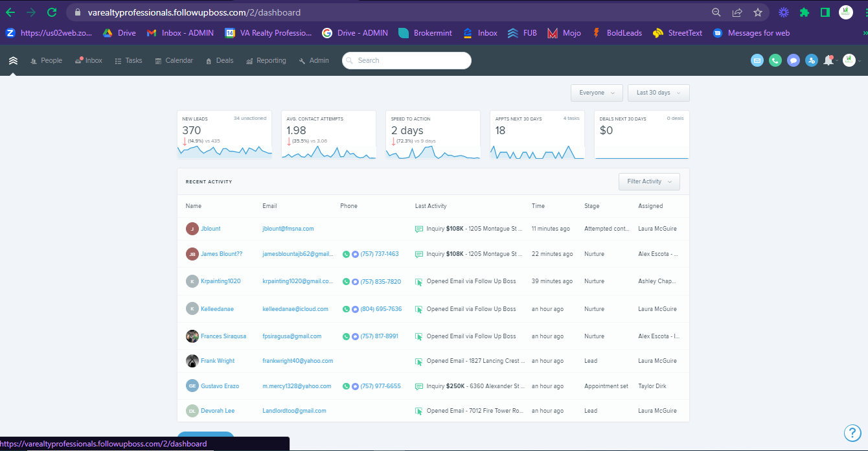Screen dimensions: 868x451
Task: Open the notifications bell icon
Action: 828,60
